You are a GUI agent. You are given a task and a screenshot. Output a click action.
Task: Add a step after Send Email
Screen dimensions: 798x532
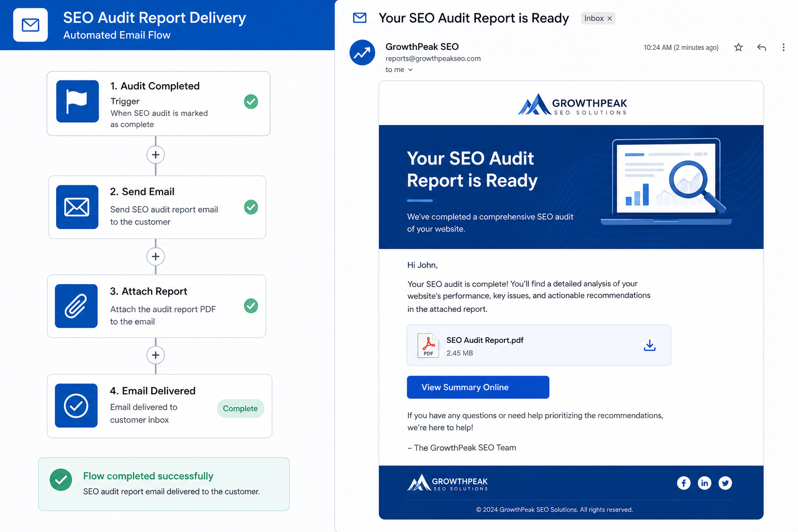(x=155, y=257)
